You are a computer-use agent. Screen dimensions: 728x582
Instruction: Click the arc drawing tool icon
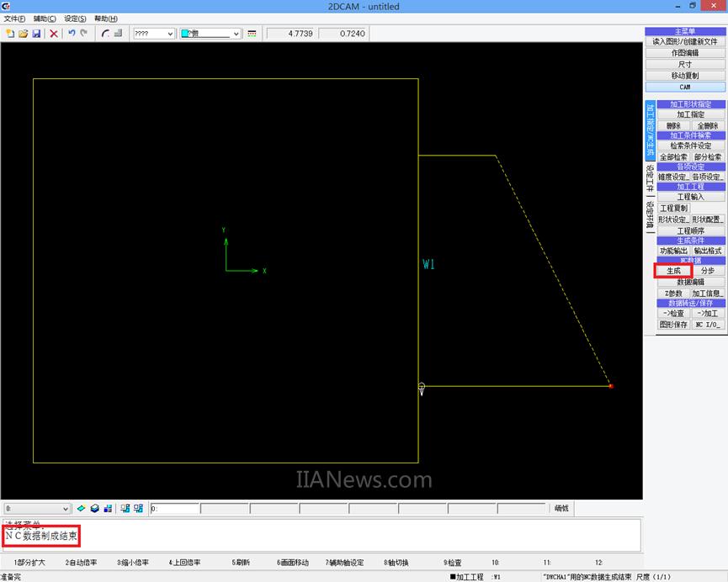point(105,34)
